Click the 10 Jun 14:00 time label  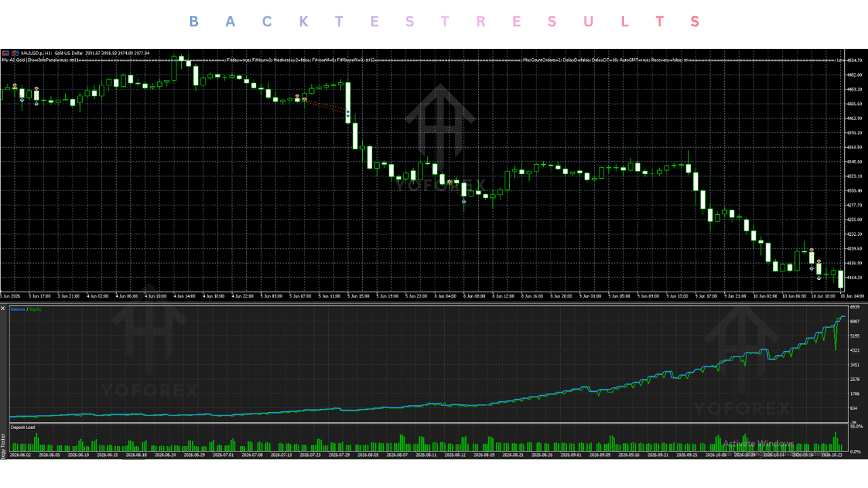[853, 296]
